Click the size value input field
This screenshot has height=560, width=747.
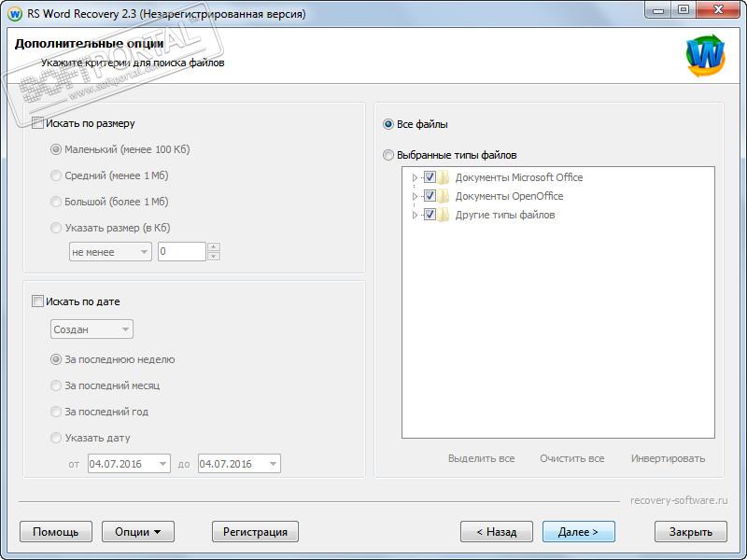pyautogui.click(x=182, y=252)
